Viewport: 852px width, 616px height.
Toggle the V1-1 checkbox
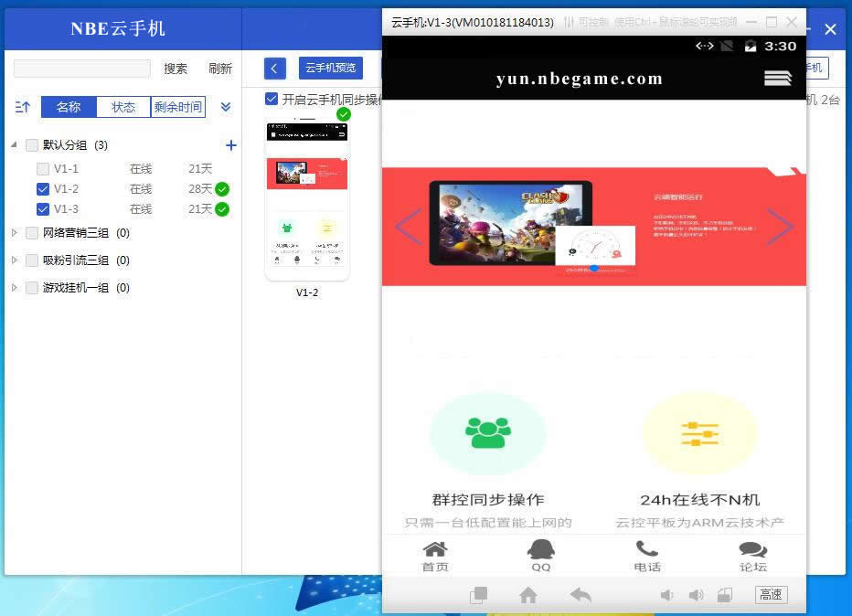[x=43, y=169]
